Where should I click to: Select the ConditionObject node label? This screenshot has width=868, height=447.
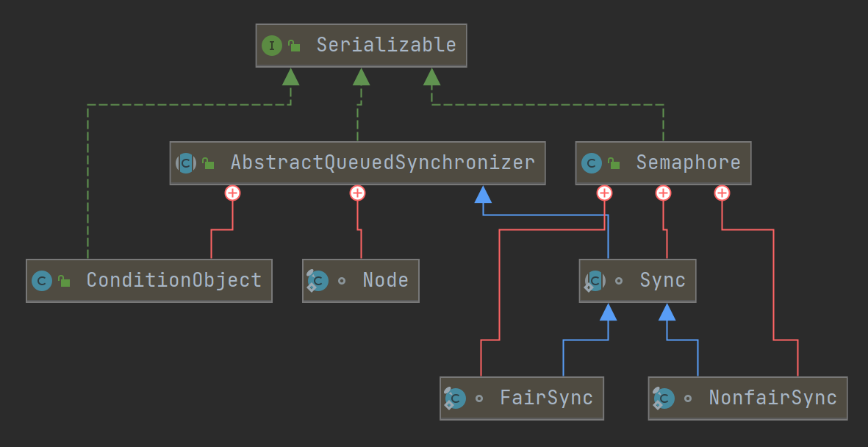pyautogui.click(x=173, y=281)
